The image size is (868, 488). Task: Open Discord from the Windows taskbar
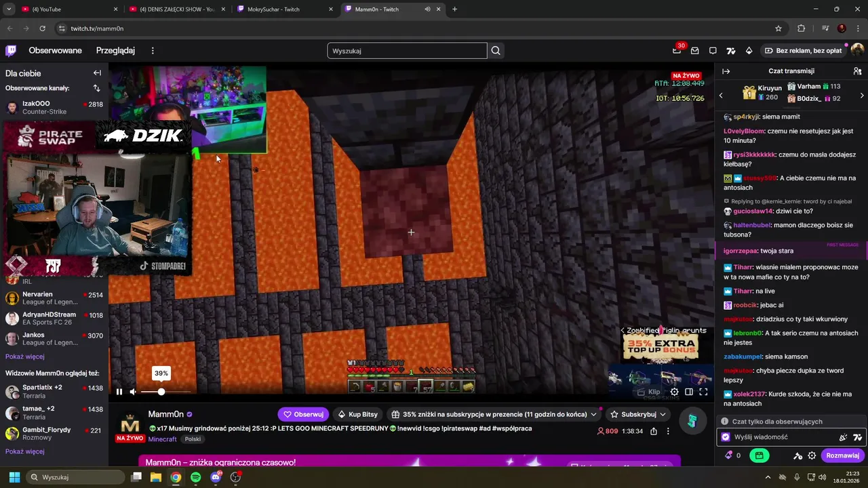(x=216, y=477)
